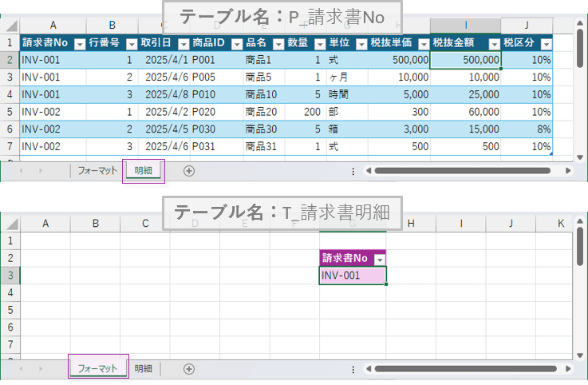The height and width of the screenshot is (385, 588).
Task: Select cell containing INV-001 in purple table
Action: (352, 276)
